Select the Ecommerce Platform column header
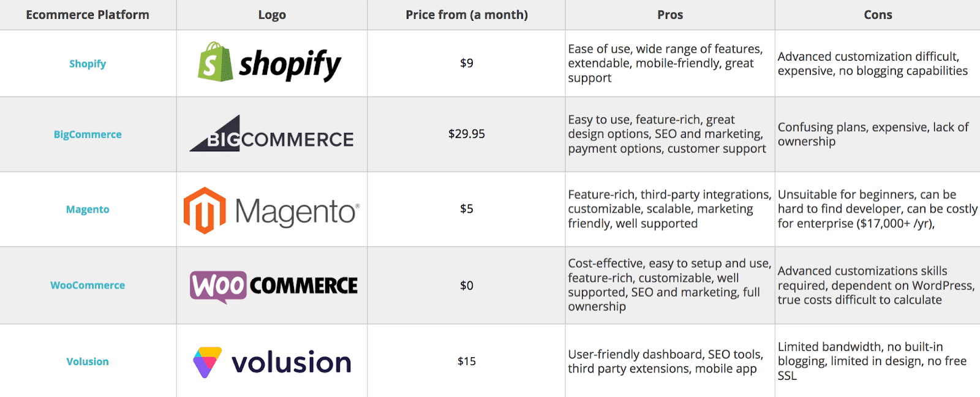This screenshot has width=980, height=397. [x=88, y=15]
